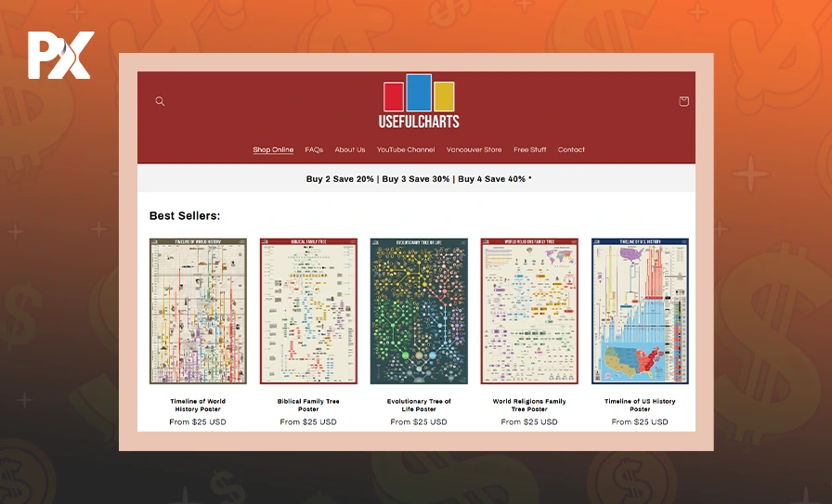Click the Buy 2 Save 20% banner
This screenshot has width=832, height=504.
419,178
